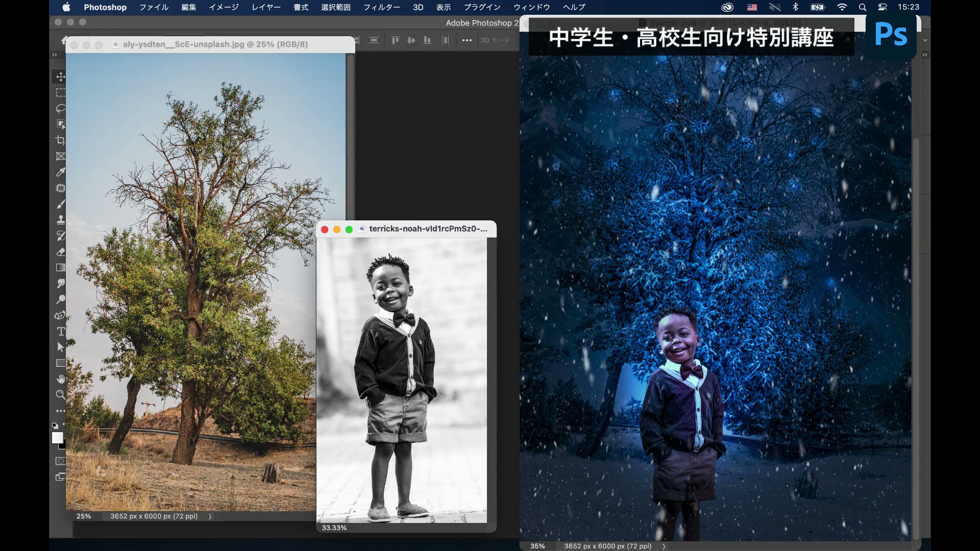
Task: Select the Eyedropper tool
Action: pos(60,172)
